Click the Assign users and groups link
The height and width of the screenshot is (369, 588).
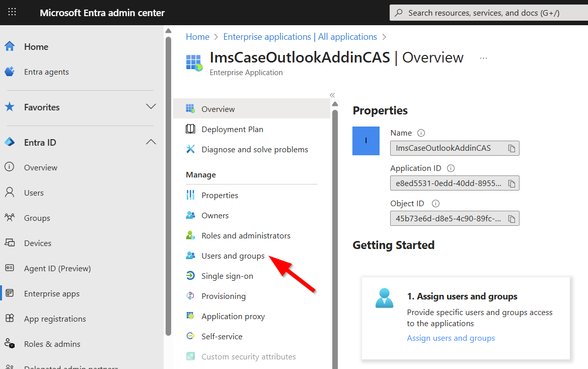click(451, 338)
